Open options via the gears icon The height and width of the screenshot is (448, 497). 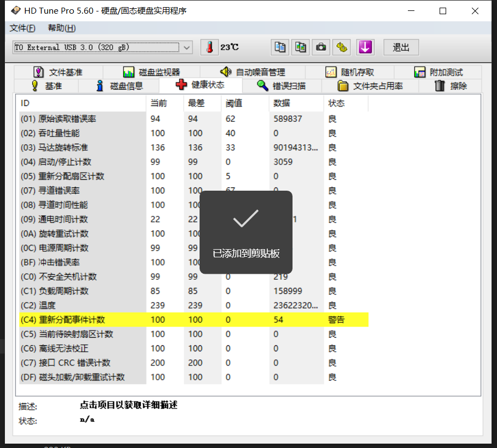pos(342,48)
